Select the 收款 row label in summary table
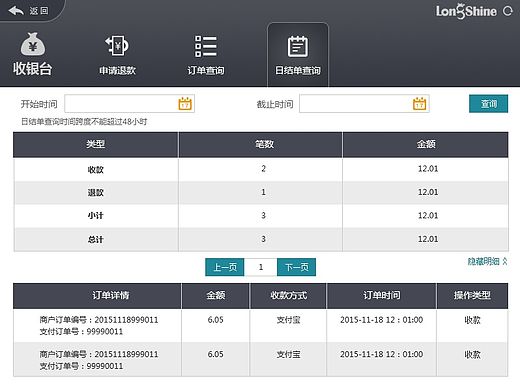Screen dimensions: 520x390 96,170
